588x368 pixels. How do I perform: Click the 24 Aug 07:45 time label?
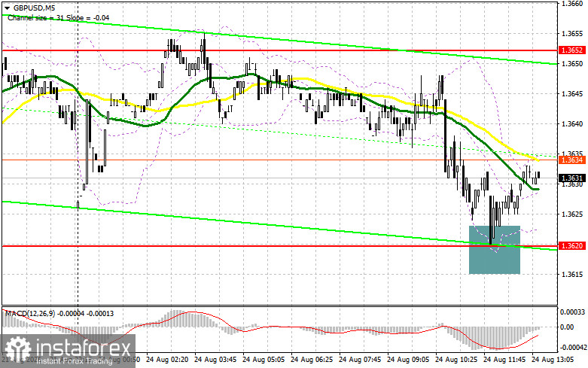click(x=360, y=360)
